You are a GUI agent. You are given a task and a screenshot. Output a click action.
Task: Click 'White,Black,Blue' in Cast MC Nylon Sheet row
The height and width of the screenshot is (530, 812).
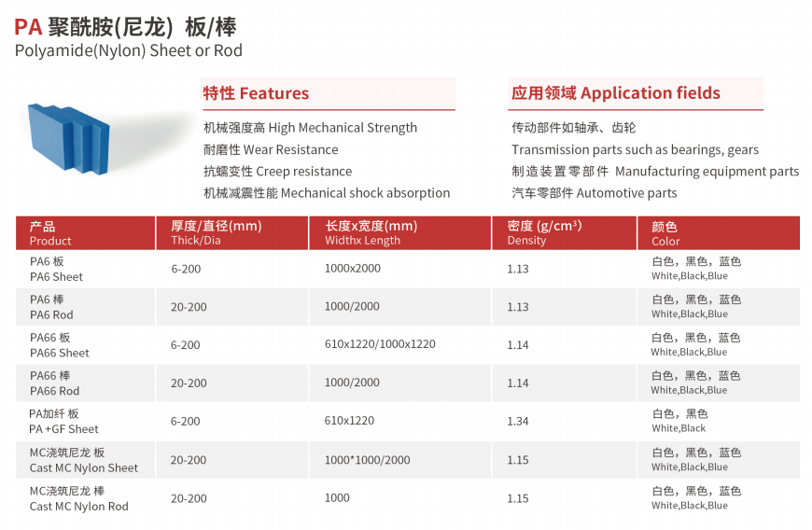click(x=690, y=467)
